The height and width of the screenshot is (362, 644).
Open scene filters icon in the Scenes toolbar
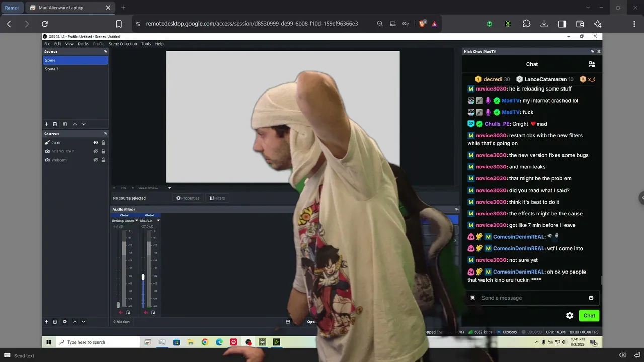65,124
